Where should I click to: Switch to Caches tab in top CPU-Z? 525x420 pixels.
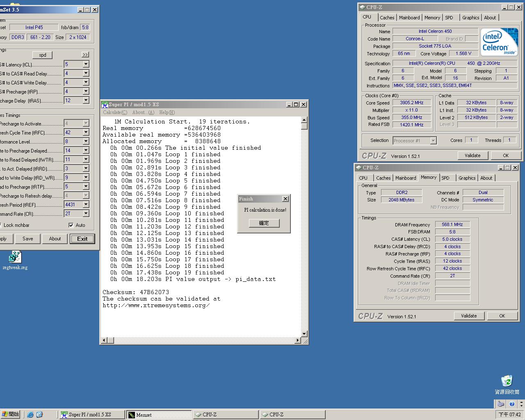pyautogui.click(x=387, y=18)
